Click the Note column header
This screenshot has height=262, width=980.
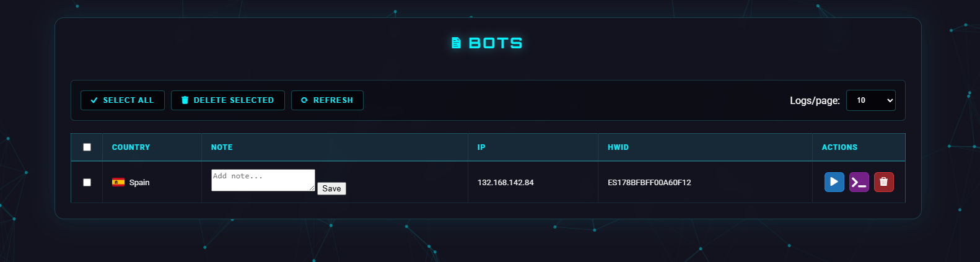[x=222, y=147]
